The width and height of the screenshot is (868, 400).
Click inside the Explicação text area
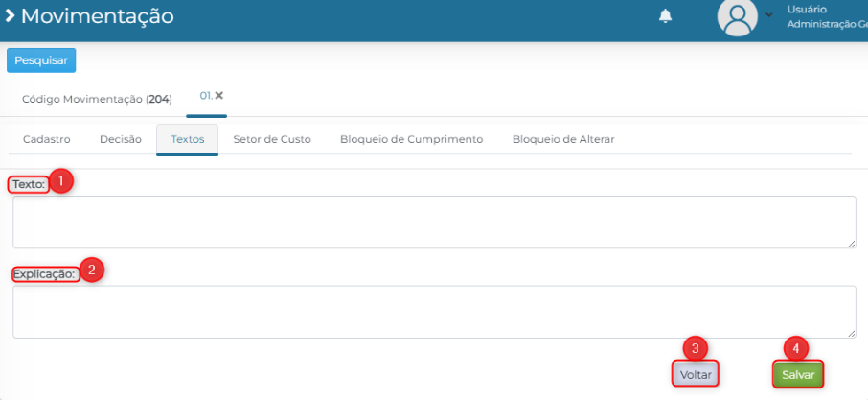(x=434, y=312)
